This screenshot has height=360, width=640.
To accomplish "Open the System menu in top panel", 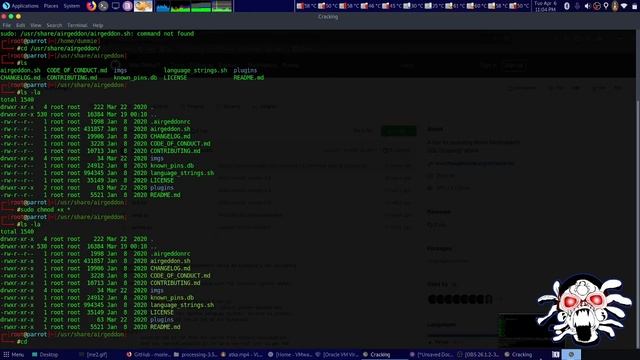I will [x=71, y=6].
